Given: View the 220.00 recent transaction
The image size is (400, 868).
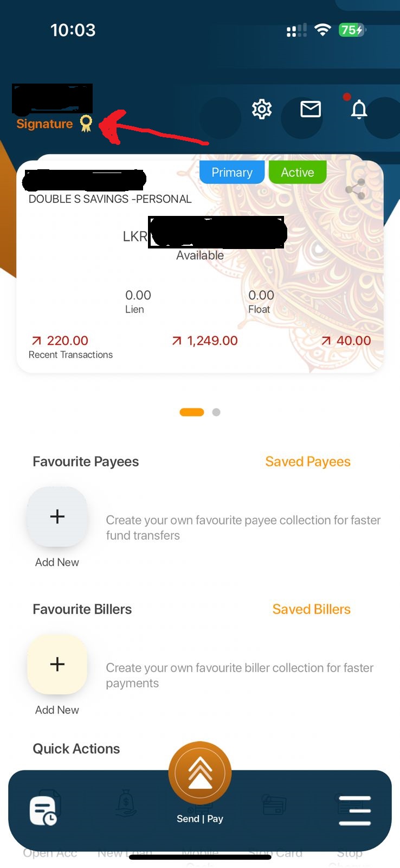Looking at the screenshot, I should pyautogui.click(x=60, y=341).
